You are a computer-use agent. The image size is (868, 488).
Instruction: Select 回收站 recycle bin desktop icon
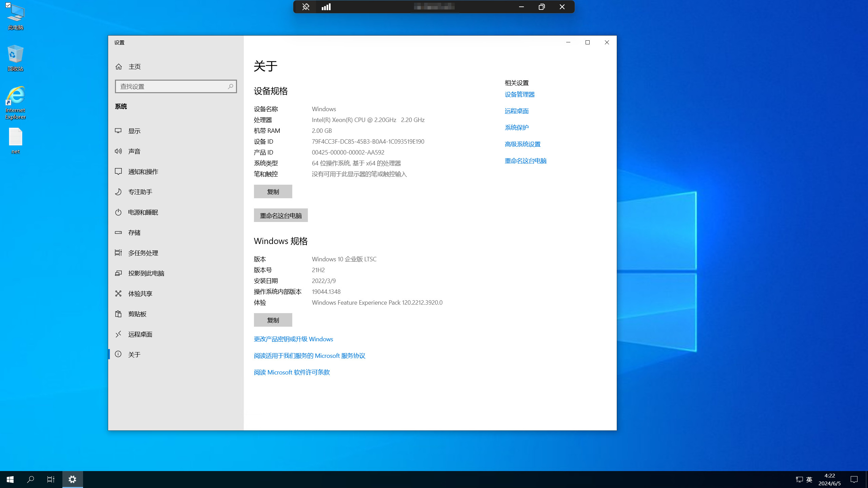point(15,58)
